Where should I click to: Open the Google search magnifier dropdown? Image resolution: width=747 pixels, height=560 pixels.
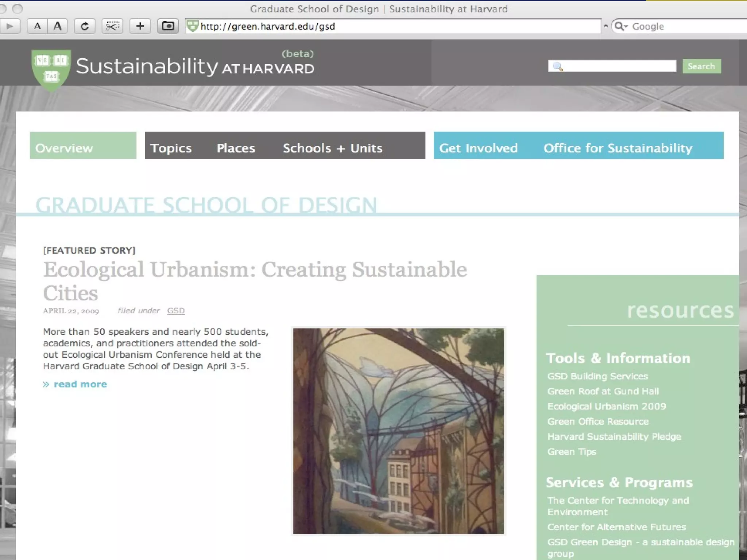click(621, 26)
